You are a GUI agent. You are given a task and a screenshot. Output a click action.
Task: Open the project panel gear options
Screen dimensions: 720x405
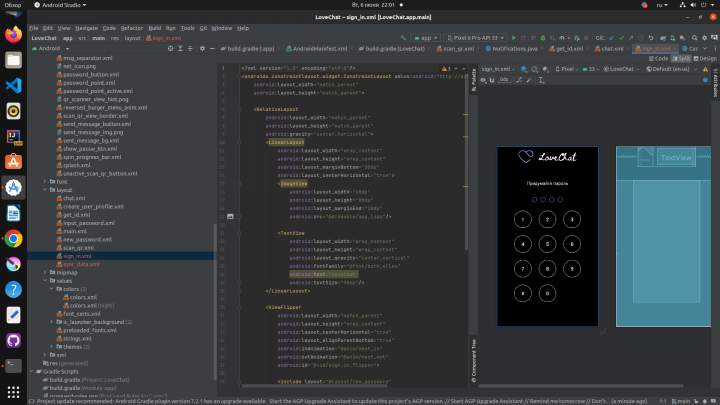point(202,48)
